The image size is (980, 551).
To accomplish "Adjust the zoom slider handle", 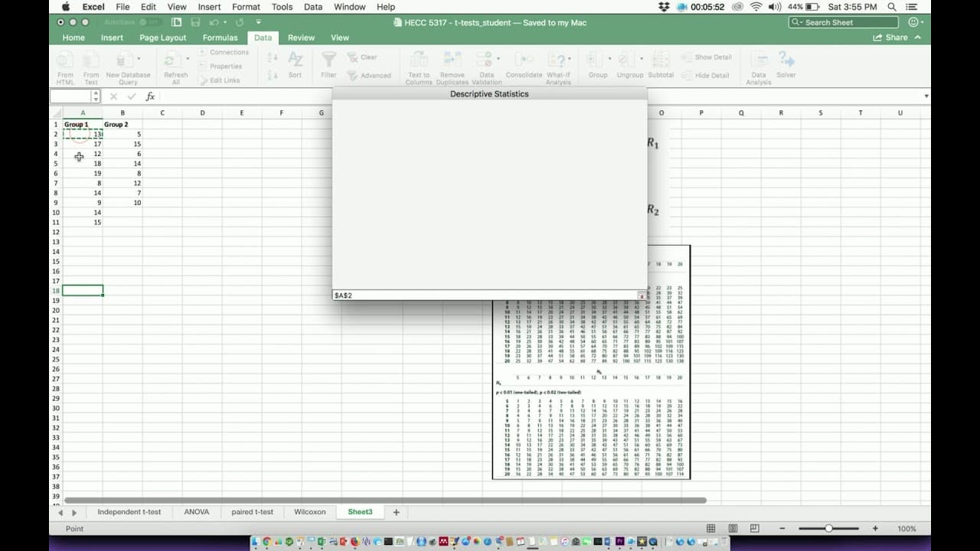I will point(829,529).
